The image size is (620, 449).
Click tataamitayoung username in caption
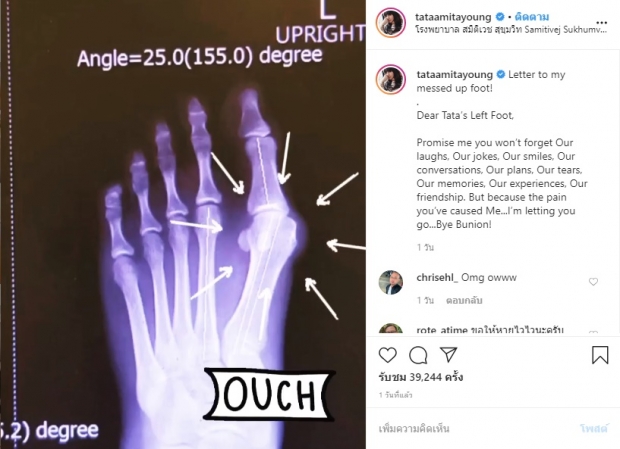coord(454,75)
